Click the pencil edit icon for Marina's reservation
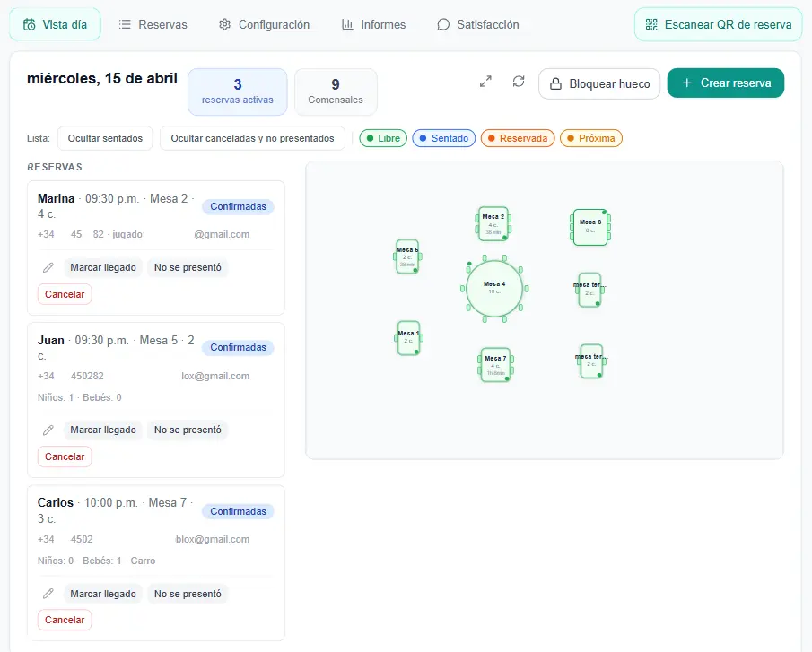This screenshot has height=652, width=812. pos(48,267)
